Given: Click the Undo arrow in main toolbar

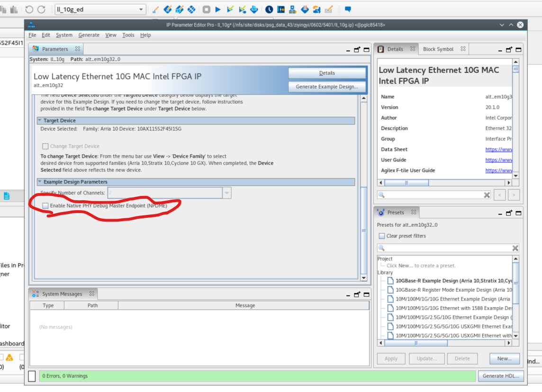Looking at the screenshot, I should click(x=29, y=9).
